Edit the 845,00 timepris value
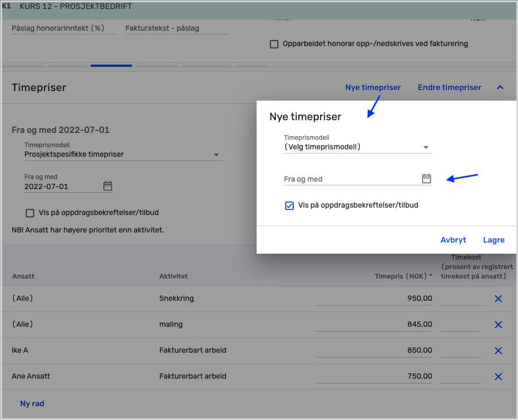The height and width of the screenshot is (420, 518). click(x=374, y=324)
